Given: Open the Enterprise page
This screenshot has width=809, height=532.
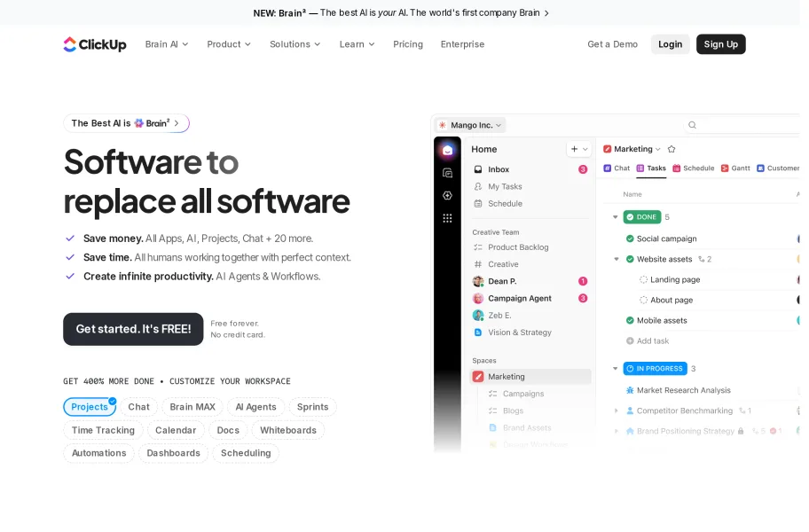Looking at the screenshot, I should 462,44.
